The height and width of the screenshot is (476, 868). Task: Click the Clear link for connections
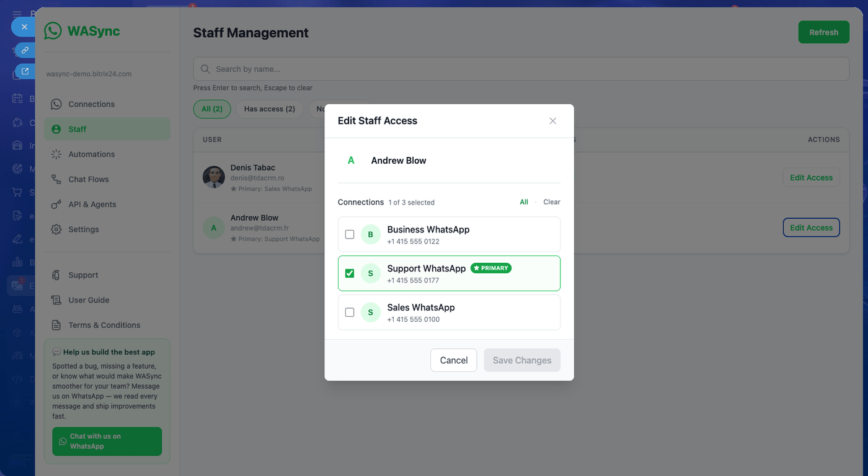click(552, 202)
